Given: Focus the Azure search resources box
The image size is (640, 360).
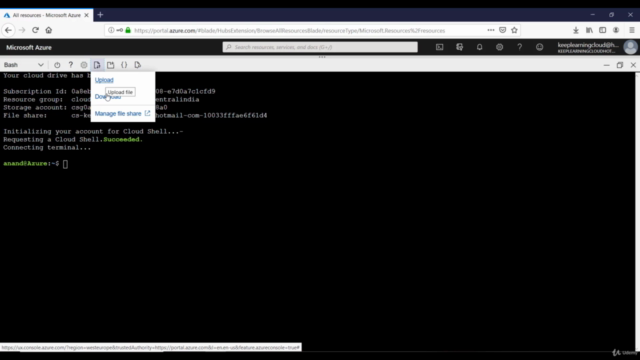Looking at the screenshot, I should pos(320,47).
